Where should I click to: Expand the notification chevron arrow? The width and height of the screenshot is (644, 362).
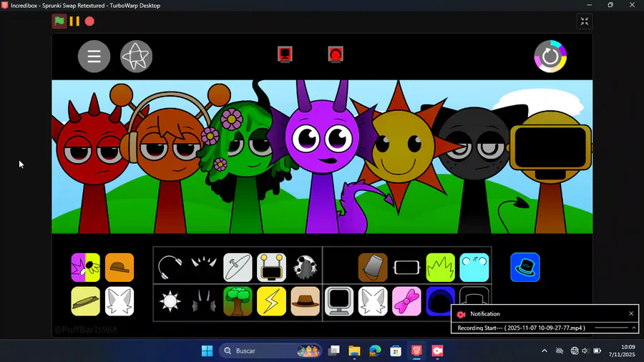point(634,328)
